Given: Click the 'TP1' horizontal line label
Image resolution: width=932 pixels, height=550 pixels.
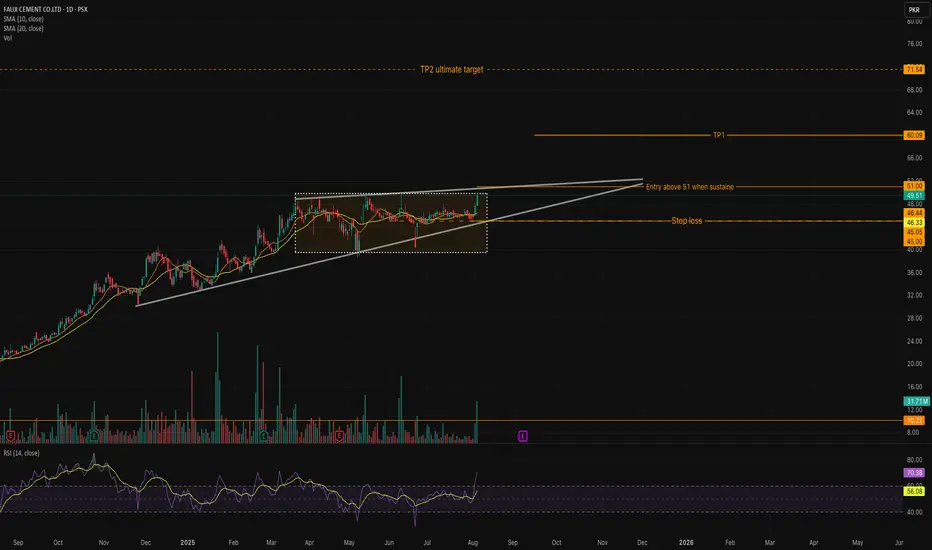Looking at the screenshot, I should point(719,136).
